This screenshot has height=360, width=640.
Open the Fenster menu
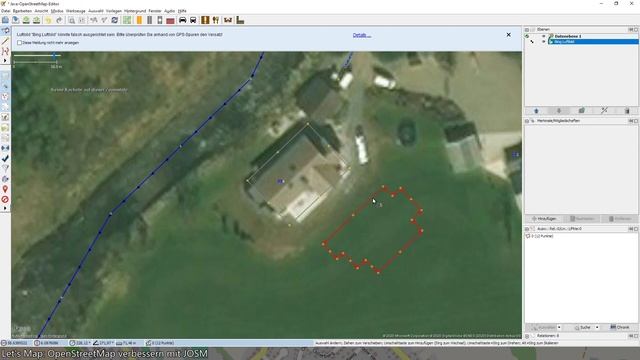coord(155,11)
